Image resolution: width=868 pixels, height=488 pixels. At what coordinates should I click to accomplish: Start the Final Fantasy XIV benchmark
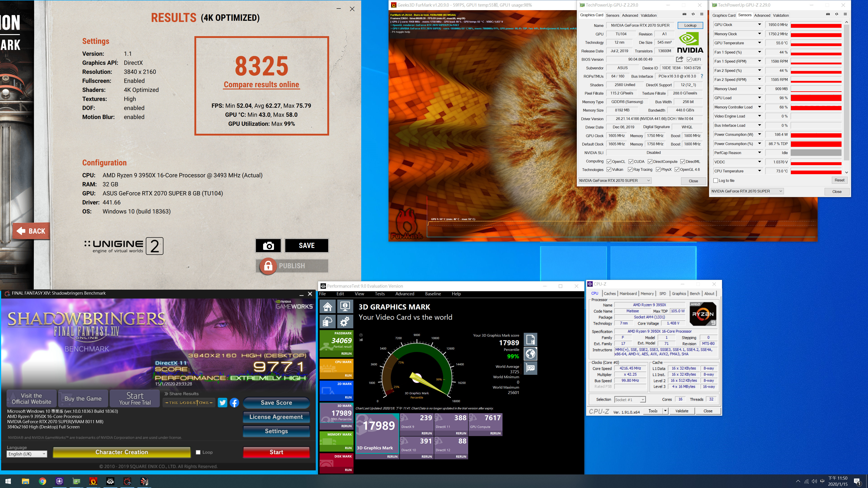click(276, 452)
